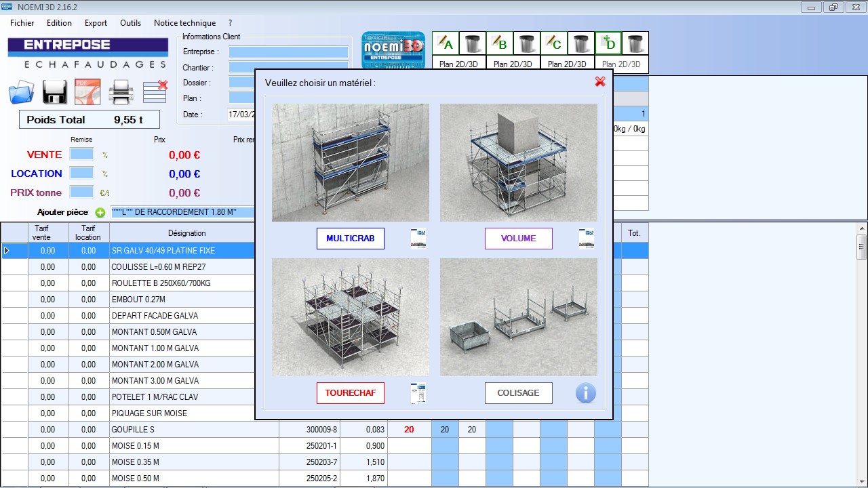Select row MOISE 0.50 M
This screenshot has width=868, height=488.
pyautogui.click(x=325, y=479)
